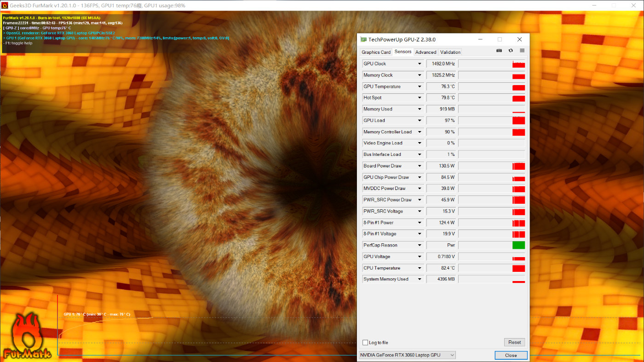Take a GPU-Z screenshot with camera icon
This screenshot has height=362, width=644.
tap(499, 51)
